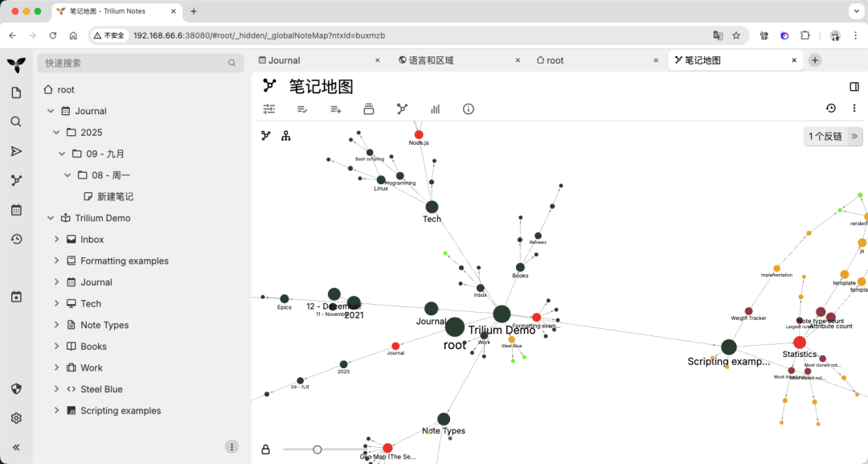Click the Scripting examp... map node
Image resolution: width=868 pixels, height=464 pixels.
pyautogui.click(x=729, y=347)
